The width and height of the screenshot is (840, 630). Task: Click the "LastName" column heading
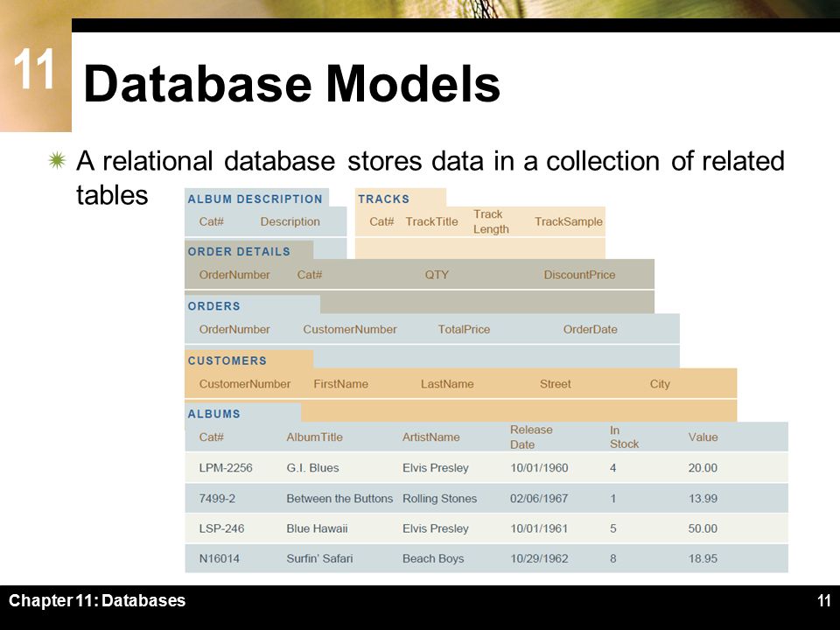447,384
